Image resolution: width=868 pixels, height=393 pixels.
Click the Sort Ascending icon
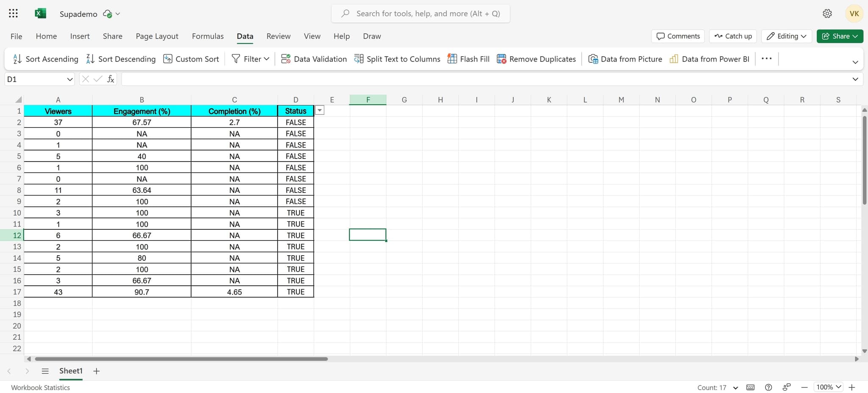(x=17, y=59)
